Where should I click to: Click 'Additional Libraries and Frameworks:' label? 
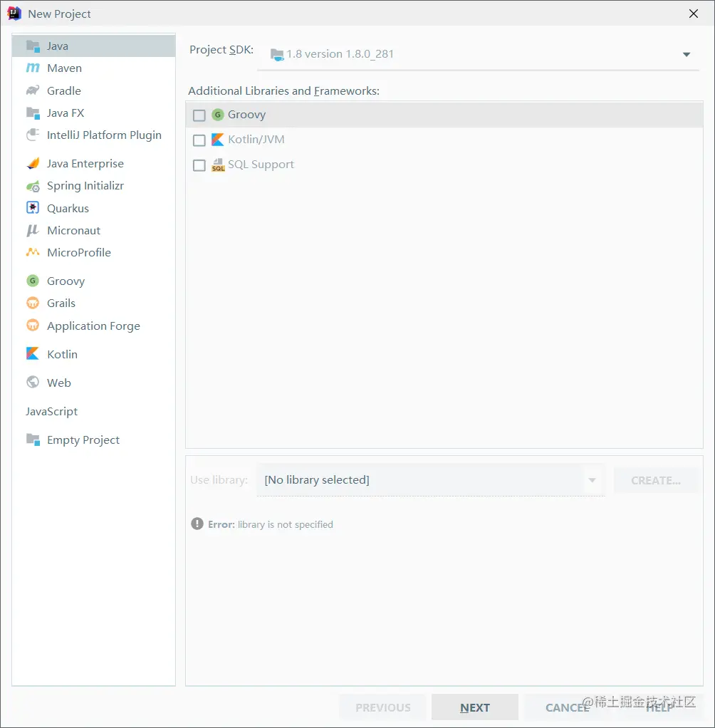283,90
